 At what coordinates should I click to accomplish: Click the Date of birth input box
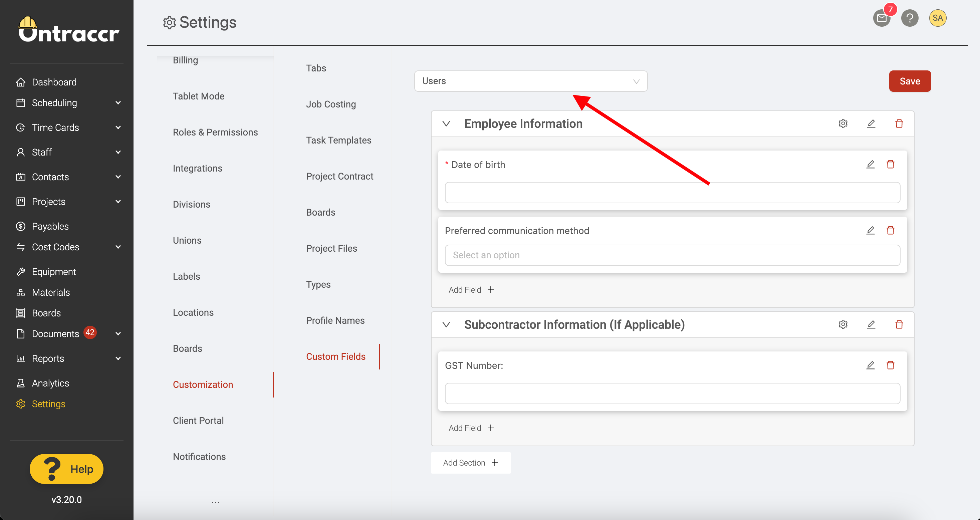click(672, 193)
